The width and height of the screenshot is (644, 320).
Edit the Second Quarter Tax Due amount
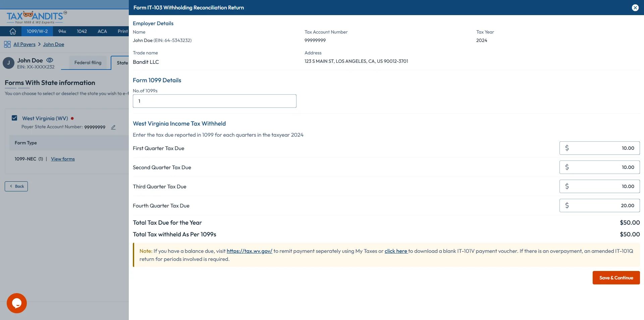pyautogui.click(x=599, y=167)
